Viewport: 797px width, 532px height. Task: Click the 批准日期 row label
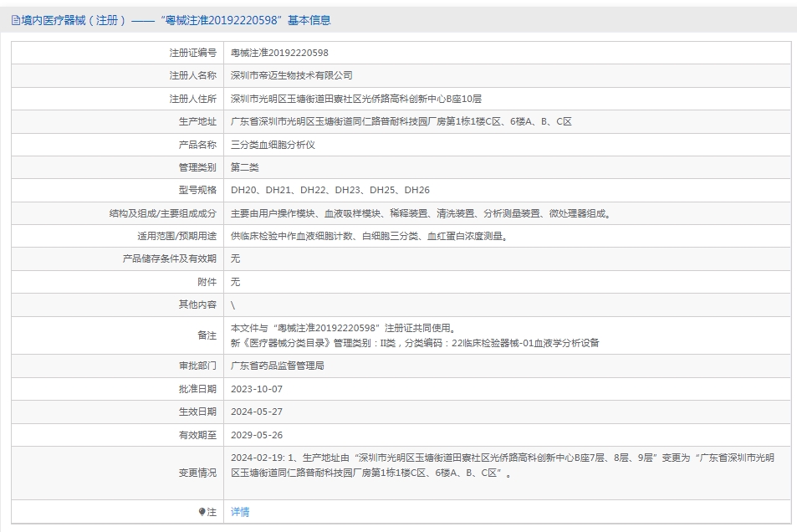[197, 389]
